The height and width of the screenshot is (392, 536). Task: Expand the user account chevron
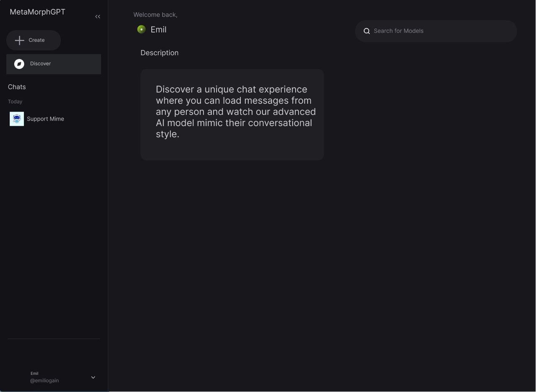93,377
